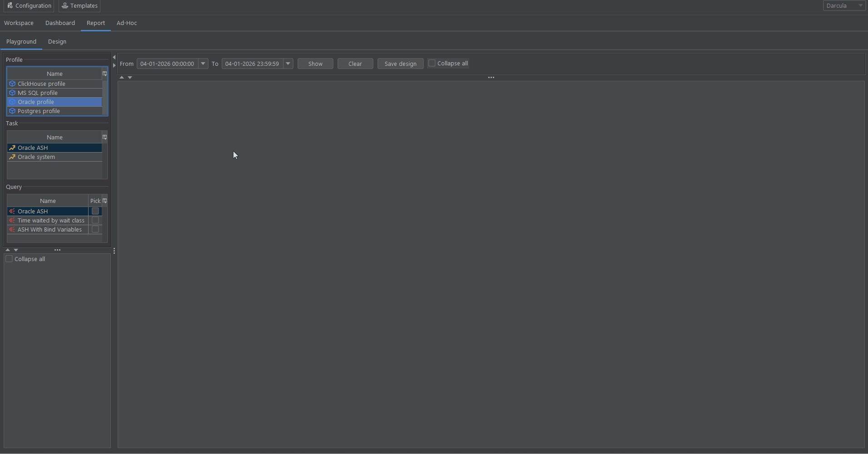
Task: Click the Oracle ASH query icon
Action: pos(12,212)
